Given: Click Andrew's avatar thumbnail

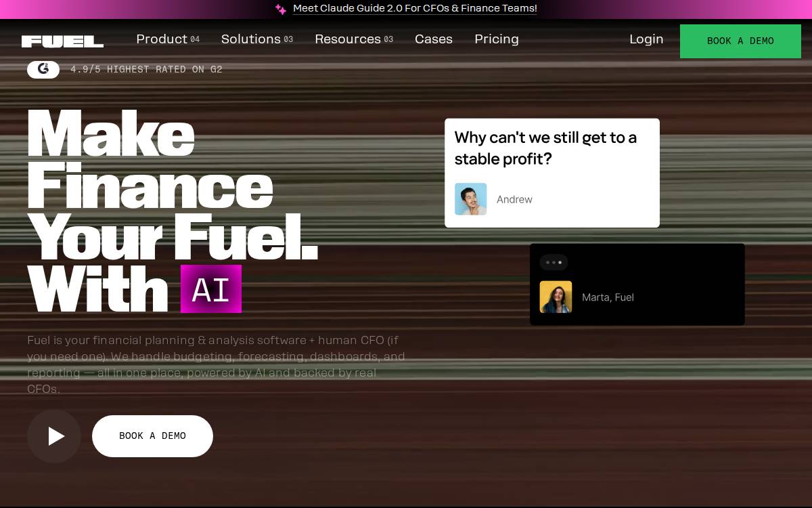Looking at the screenshot, I should 470,199.
